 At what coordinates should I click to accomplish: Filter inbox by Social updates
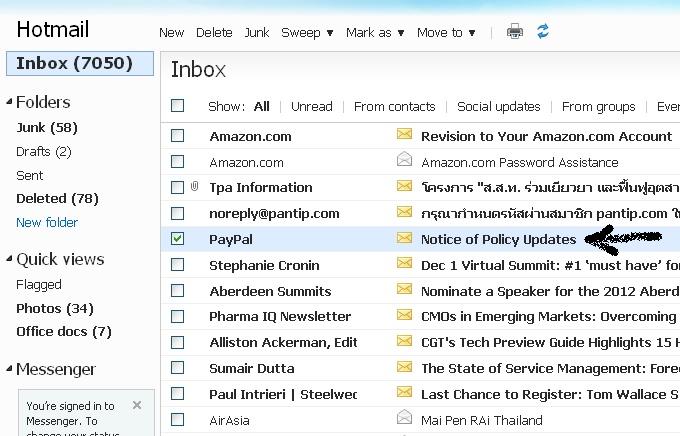click(499, 106)
